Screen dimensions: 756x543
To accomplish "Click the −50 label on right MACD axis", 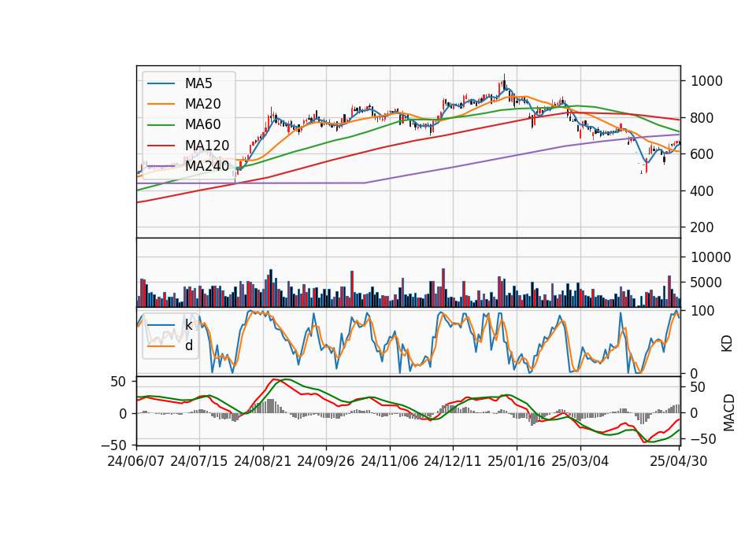I will [703, 439].
